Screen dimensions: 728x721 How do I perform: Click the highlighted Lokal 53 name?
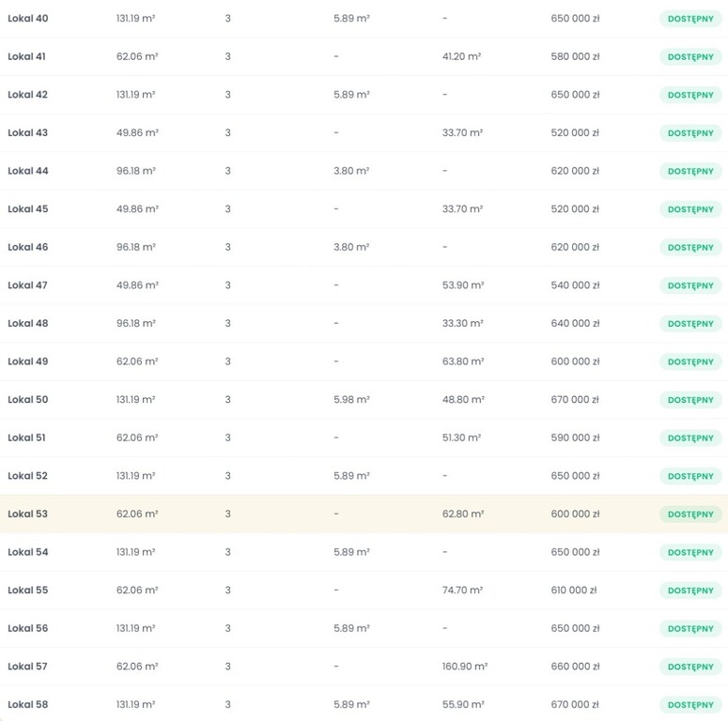[x=28, y=514]
